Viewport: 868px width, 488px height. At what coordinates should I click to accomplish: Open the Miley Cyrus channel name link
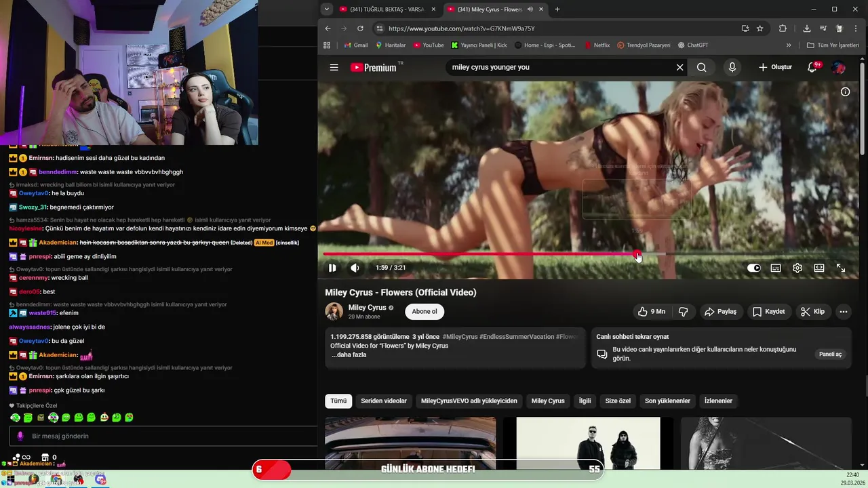click(x=367, y=308)
